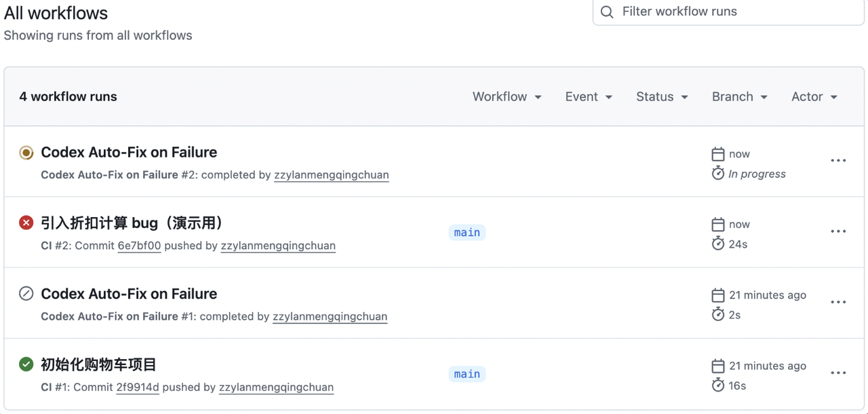
Task: Open the three-dot menu for CI #2 run
Action: point(838,231)
